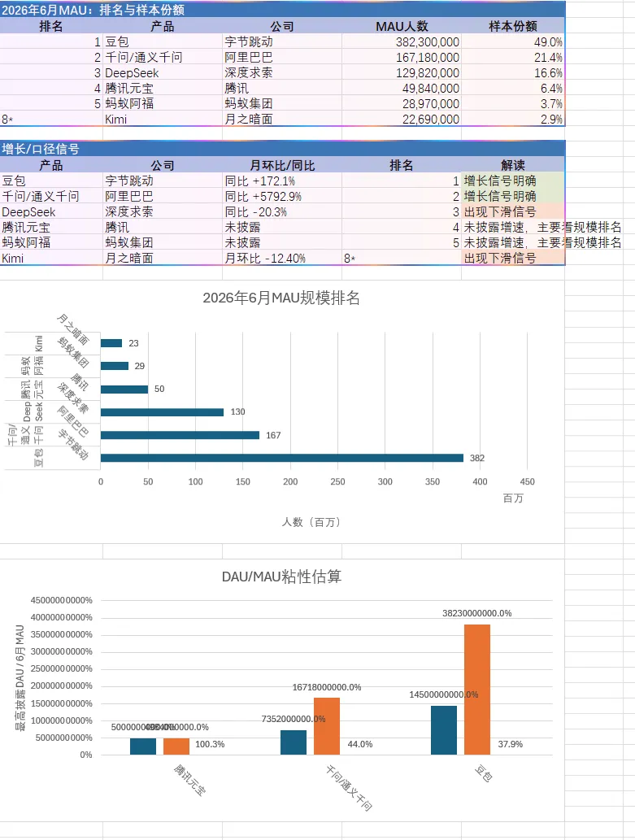The width and height of the screenshot is (635, 840).
Task: Click the 44.0% data label
Action: [x=360, y=744]
